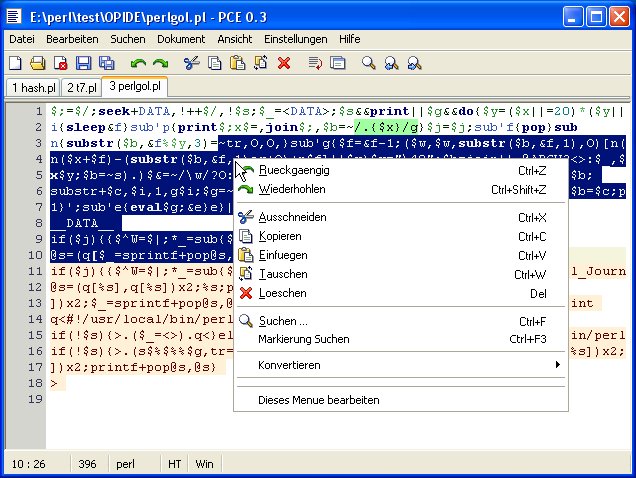Click the HT indicator in the status bar
This screenshot has width=636, height=478.
(x=175, y=464)
